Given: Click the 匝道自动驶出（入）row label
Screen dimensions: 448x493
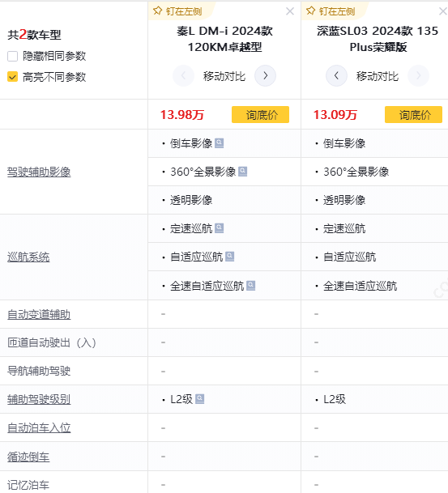Looking at the screenshot, I should (52, 342).
